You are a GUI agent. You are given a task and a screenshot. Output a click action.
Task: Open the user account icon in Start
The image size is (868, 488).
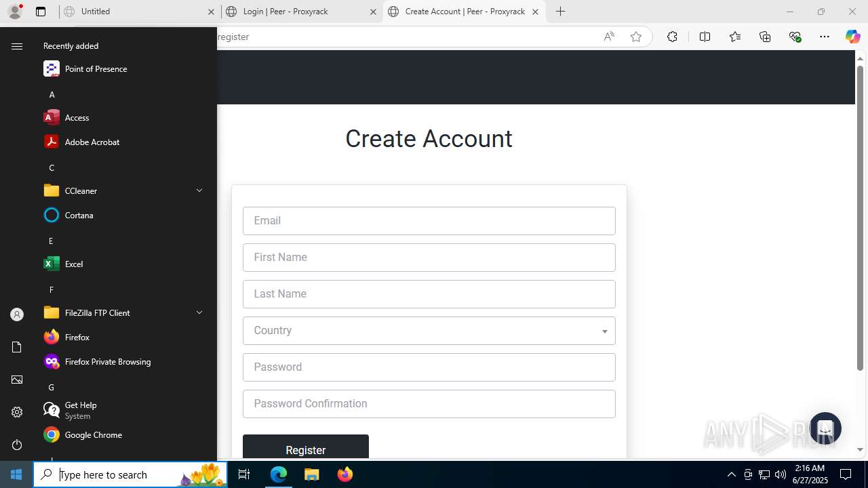pos(17,314)
